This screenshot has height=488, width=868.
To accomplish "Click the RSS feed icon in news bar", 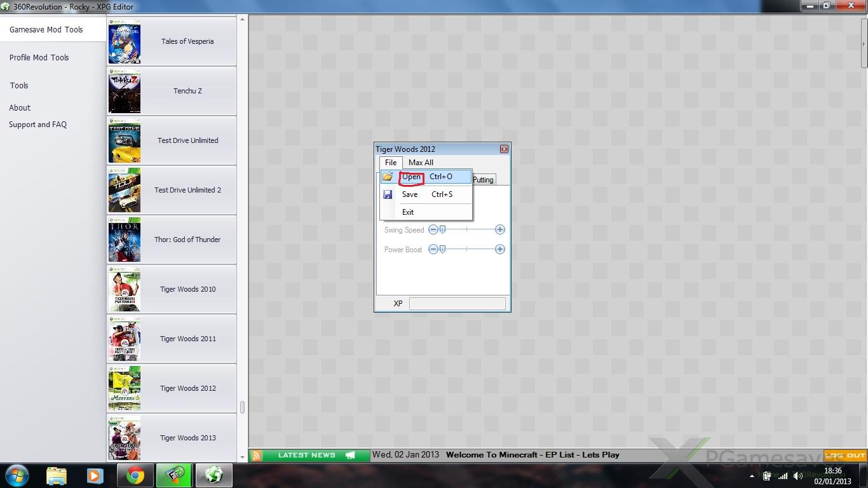I will (x=256, y=455).
